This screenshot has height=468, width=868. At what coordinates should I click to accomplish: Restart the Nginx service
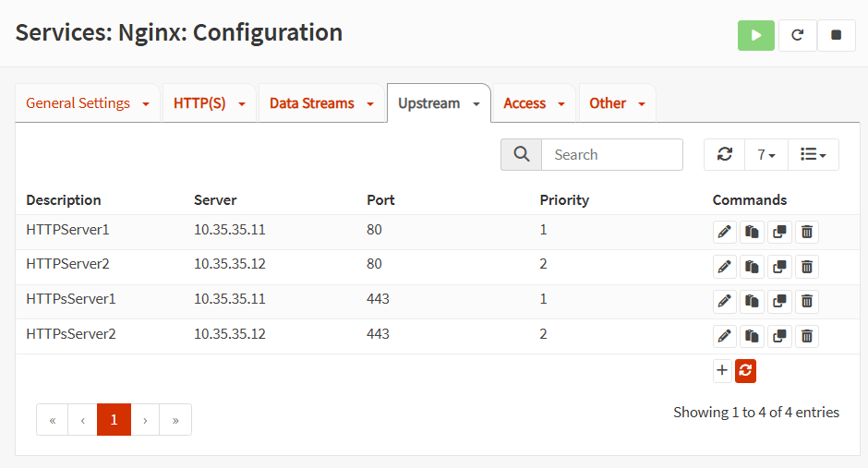[x=797, y=35]
